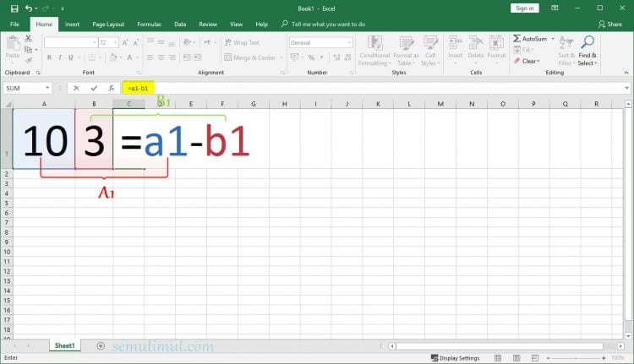Click AutoSum button

coord(530,39)
